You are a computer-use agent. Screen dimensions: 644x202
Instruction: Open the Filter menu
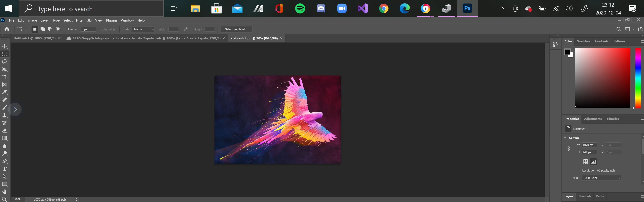[x=80, y=20]
